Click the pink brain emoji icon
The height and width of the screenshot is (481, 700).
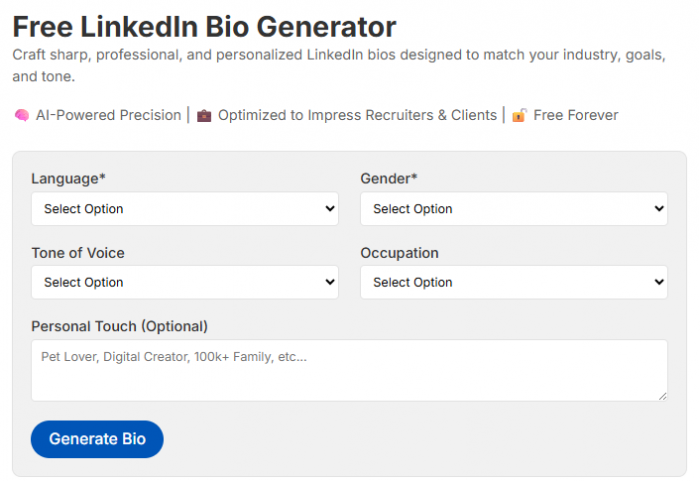point(21,115)
